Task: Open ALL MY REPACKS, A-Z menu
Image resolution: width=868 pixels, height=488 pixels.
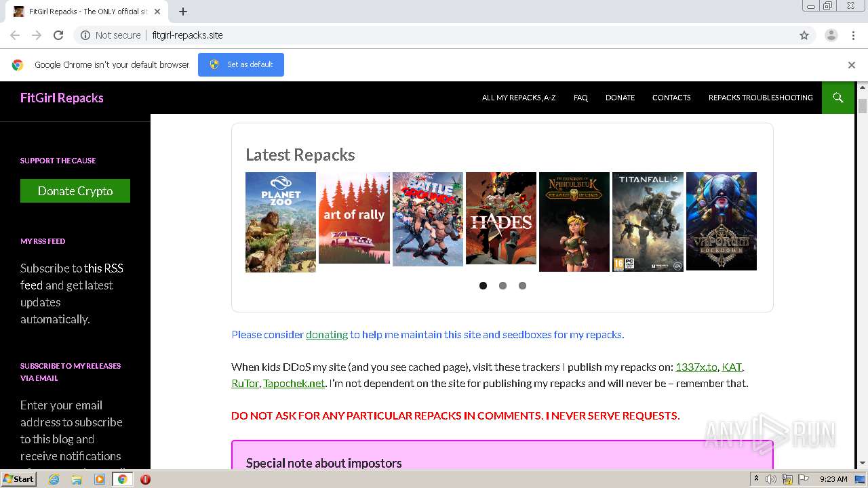Action: tap(519, 98)
